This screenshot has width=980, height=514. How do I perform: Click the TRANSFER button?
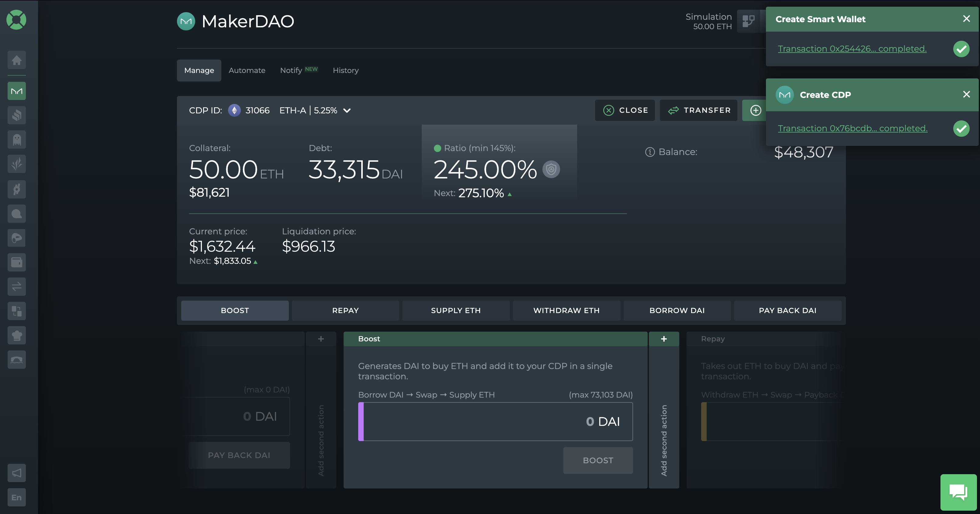698,110
